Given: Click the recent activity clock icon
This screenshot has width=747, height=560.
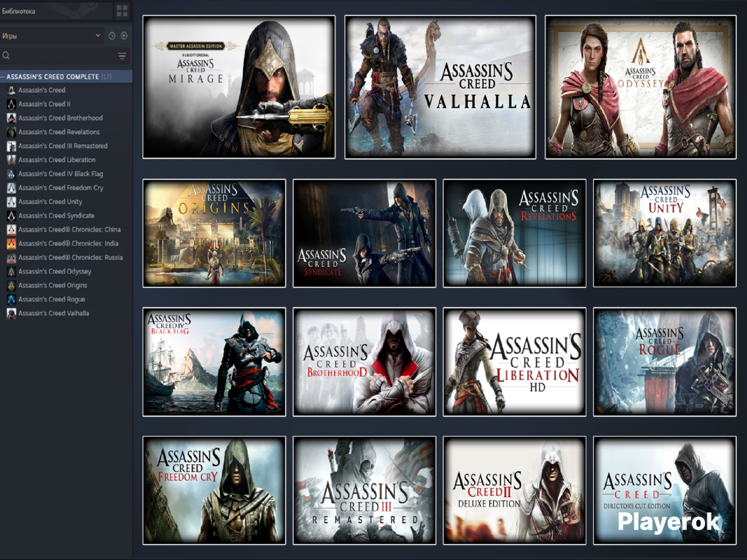Looking at the screenshot, I should coord(112,36).
